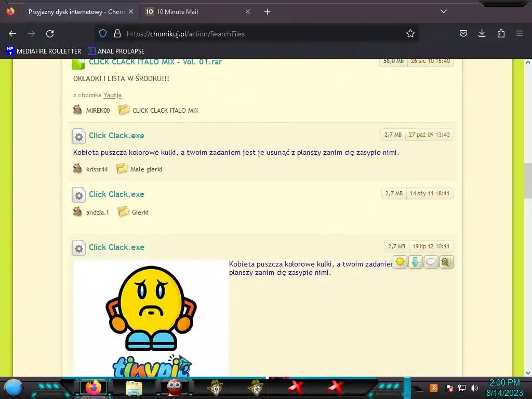The image size is (532, 399).
Task: Open the Pocket save icon
Action: (463, 33)
